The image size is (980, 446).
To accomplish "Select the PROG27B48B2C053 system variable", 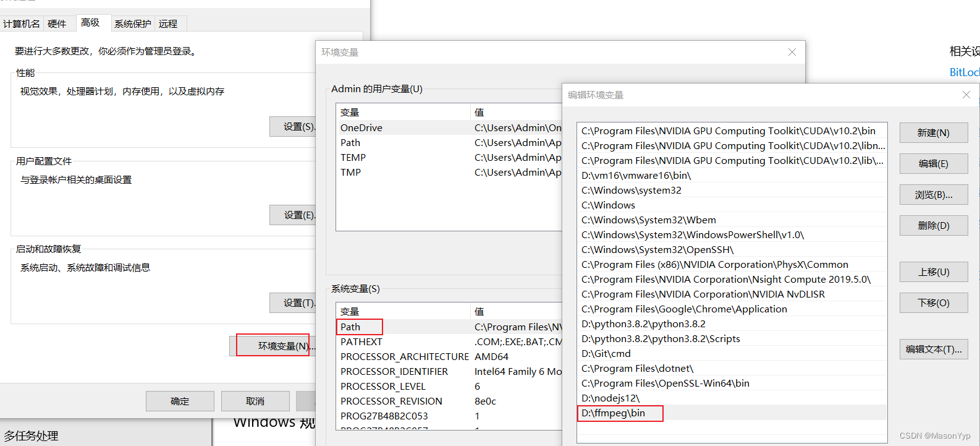I will coord(449,416).
